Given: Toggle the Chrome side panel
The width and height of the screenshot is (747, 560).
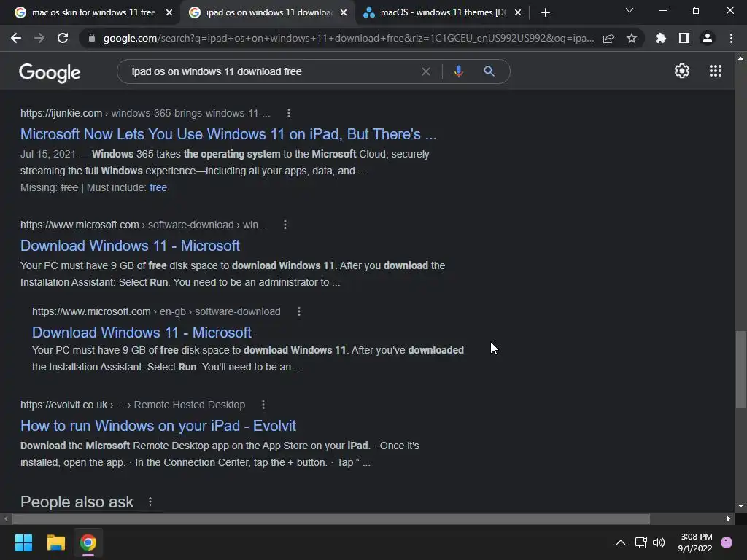Looking at the screenshot, I should click(x=684, y=38).
